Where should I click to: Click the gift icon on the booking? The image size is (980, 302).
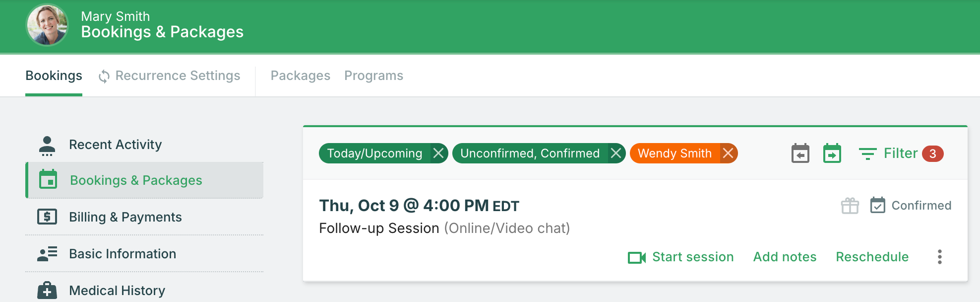(850, 206)
